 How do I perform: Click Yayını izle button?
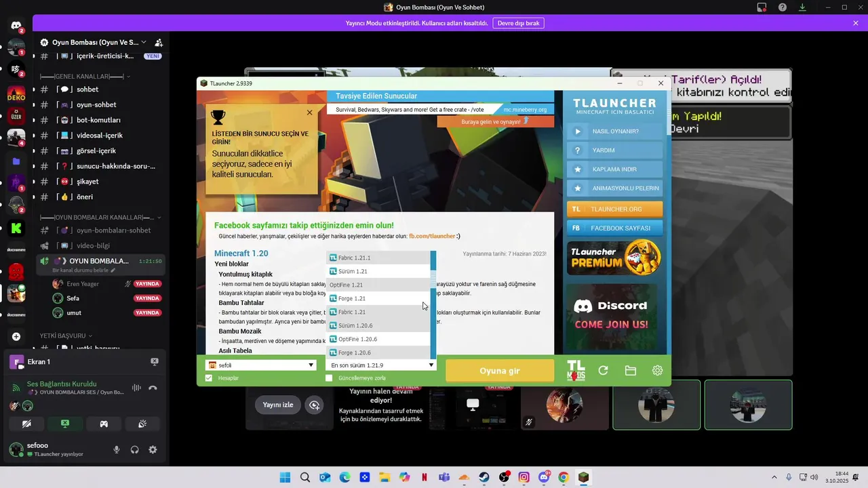click(x=278, y=405)
